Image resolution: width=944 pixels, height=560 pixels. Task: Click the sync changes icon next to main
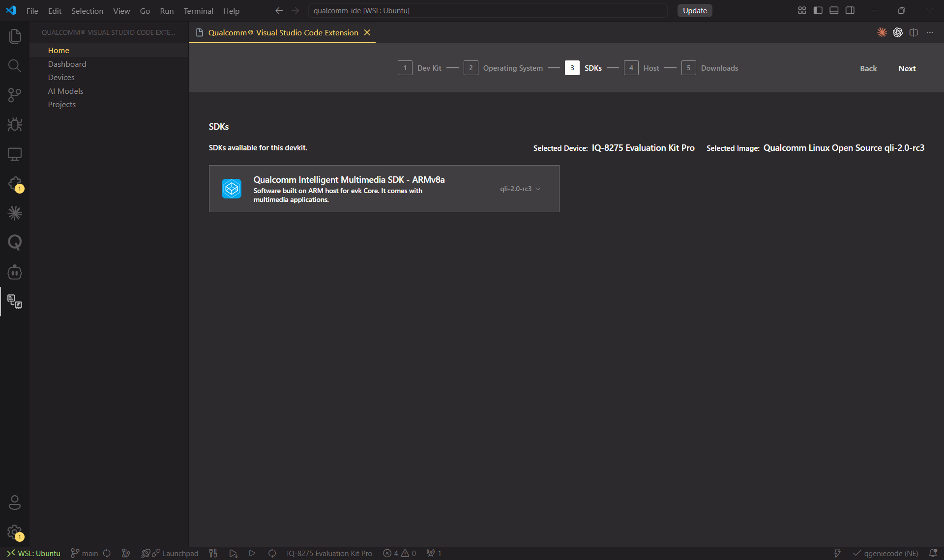tap(107, 553)
